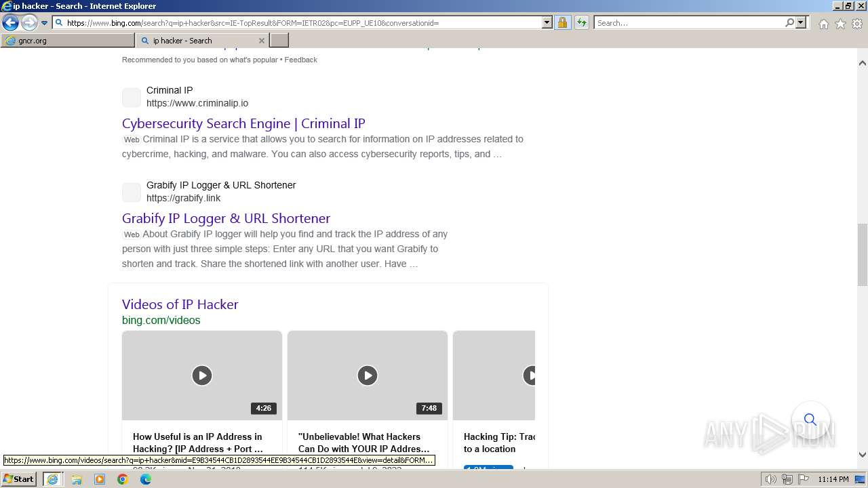The width and height of the screenshot is (868, 488).
Task: Click the page scrollbar up arrow
Action: point(863,63)
